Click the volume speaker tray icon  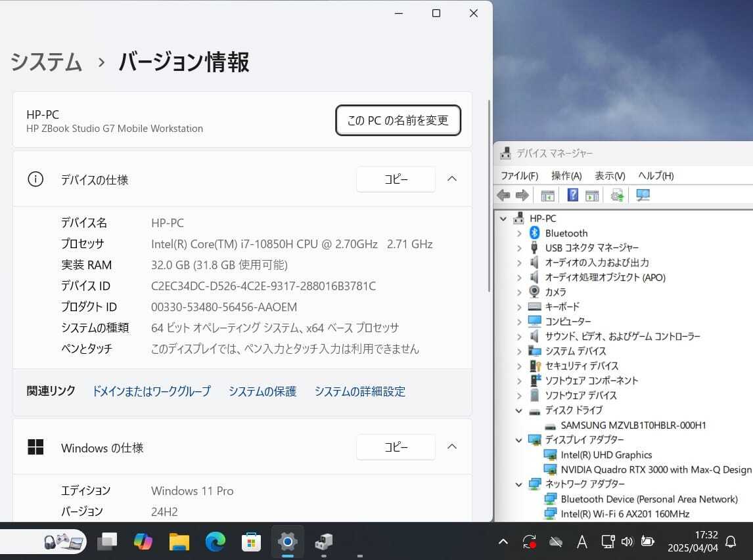627,542
